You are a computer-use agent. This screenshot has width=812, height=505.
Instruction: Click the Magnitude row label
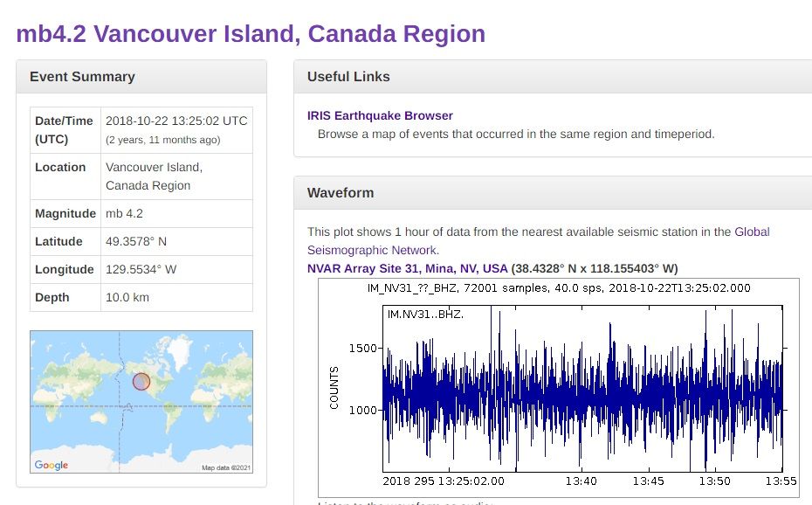(65, 213)
